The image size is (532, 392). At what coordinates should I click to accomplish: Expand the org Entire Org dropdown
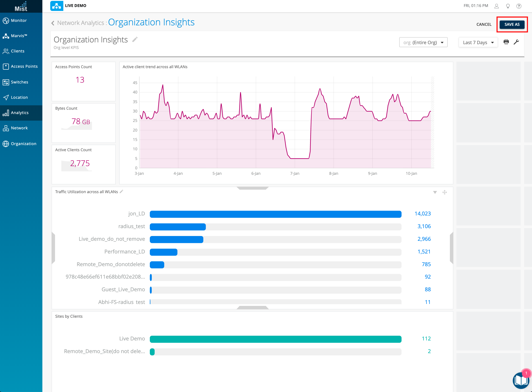coord(423,42)
